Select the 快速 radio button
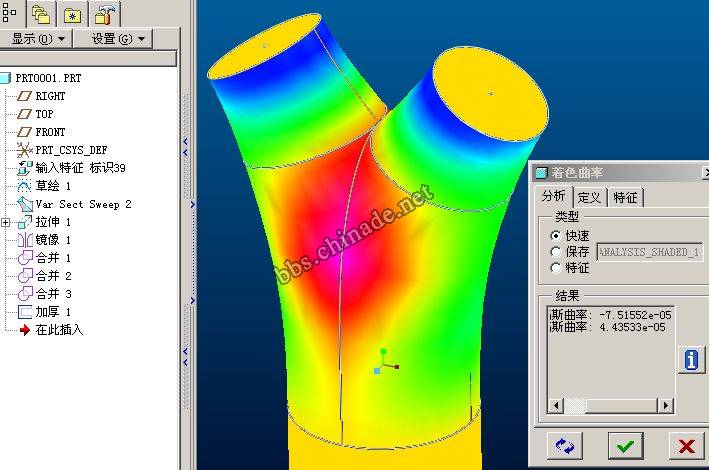 556,236
